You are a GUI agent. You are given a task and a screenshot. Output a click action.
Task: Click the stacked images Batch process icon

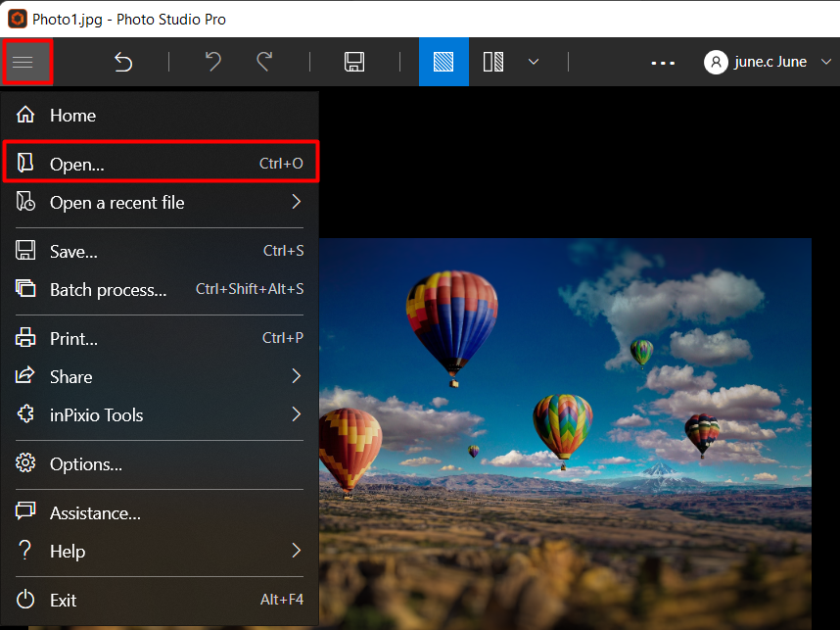pyautogui.click(x=25, y=288)
